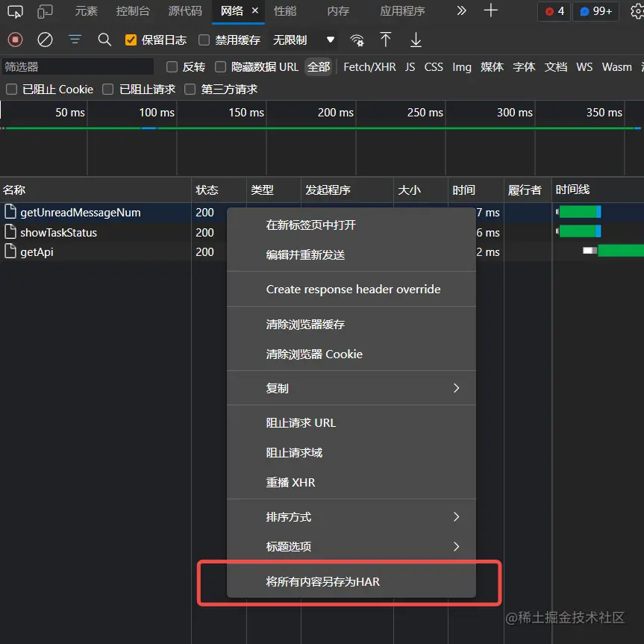Filter requests by CSS

point(434,66)
